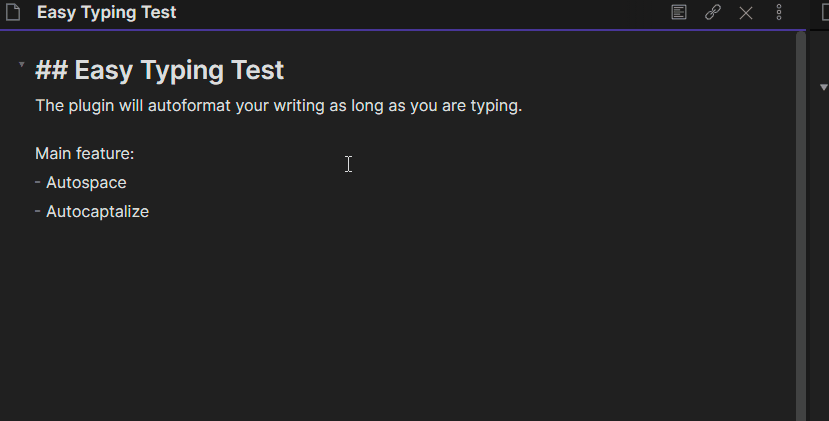Click the partially visible icon of the right pane

coord(825,12)
